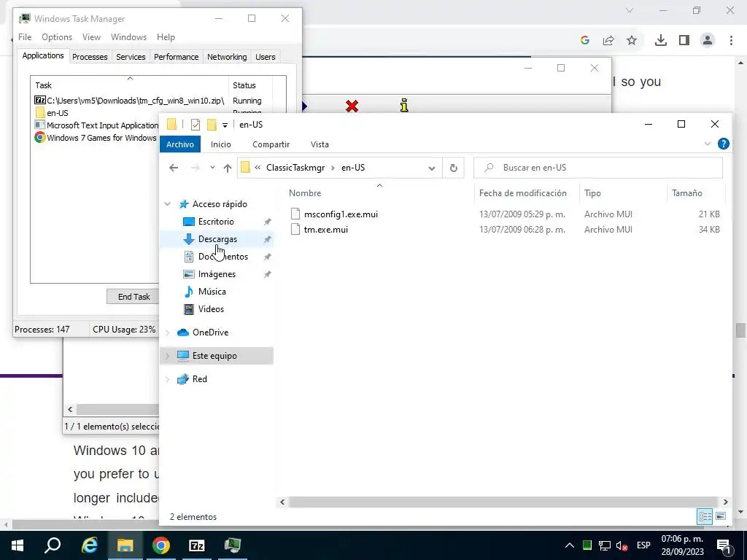Click Chrome share page icon
Viewport: 747px width, 560px height.
tap(608, 41)
